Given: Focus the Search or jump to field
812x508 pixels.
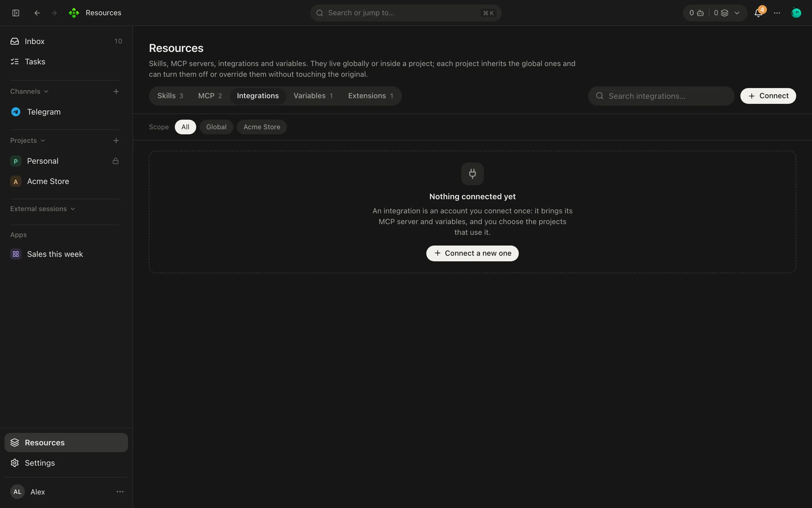Looking at the screenshot, I should (x=406, y=13).
